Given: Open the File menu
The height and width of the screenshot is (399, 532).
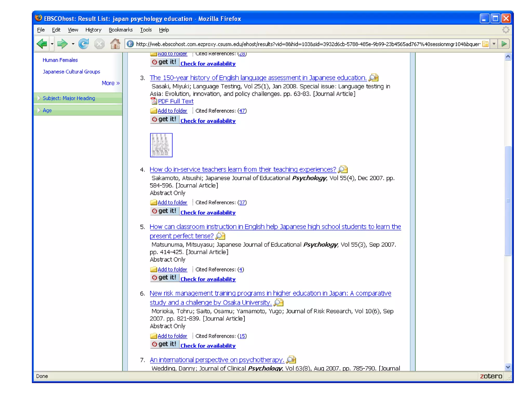Looking at the screenshot, I should pyautogui.click(x=41, y=30).
